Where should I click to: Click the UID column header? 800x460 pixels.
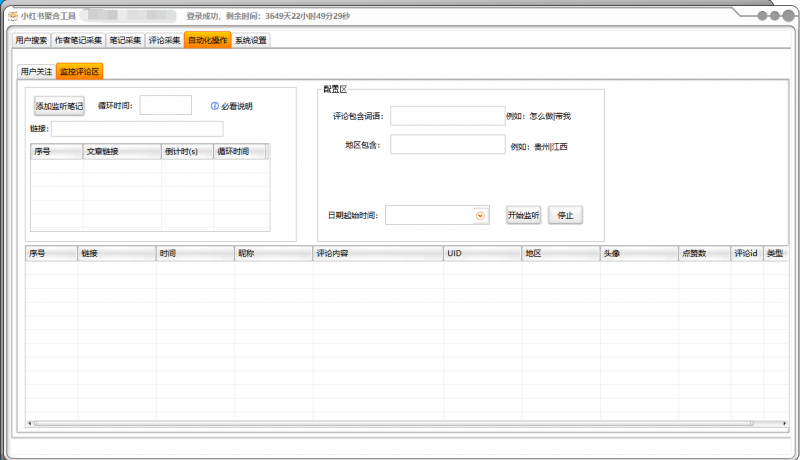[x=483, y=253]
